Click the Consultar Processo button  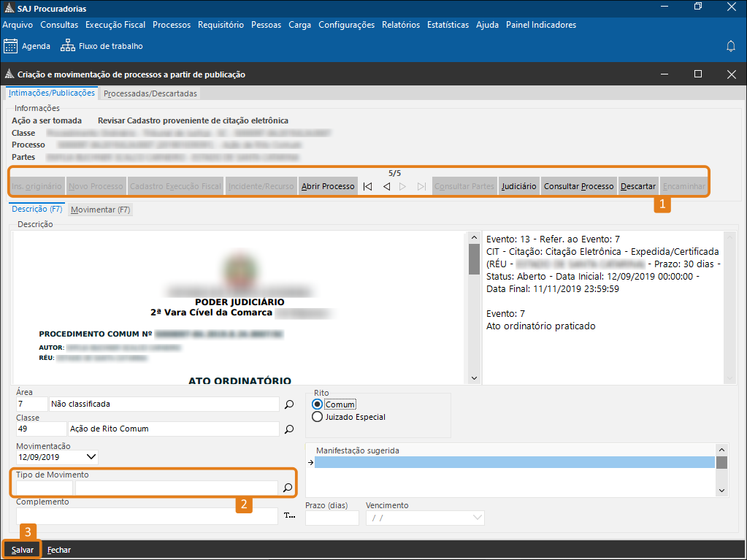click(578, 186)
